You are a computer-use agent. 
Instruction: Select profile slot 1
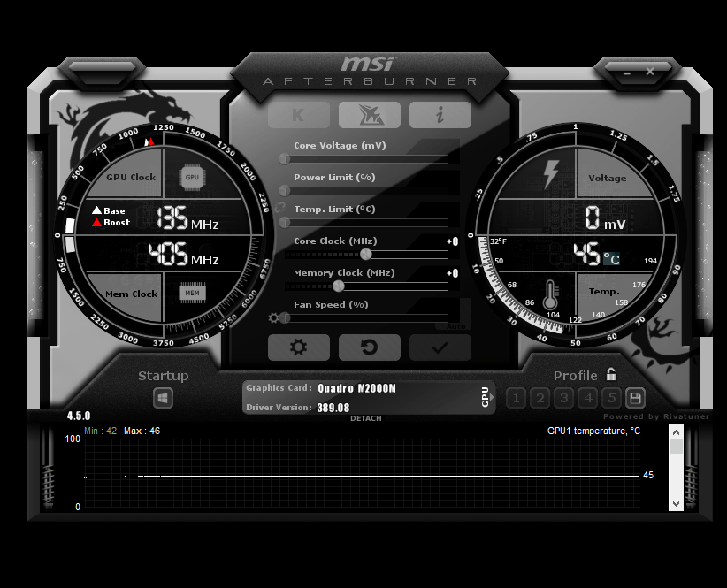tap(516, 398)
